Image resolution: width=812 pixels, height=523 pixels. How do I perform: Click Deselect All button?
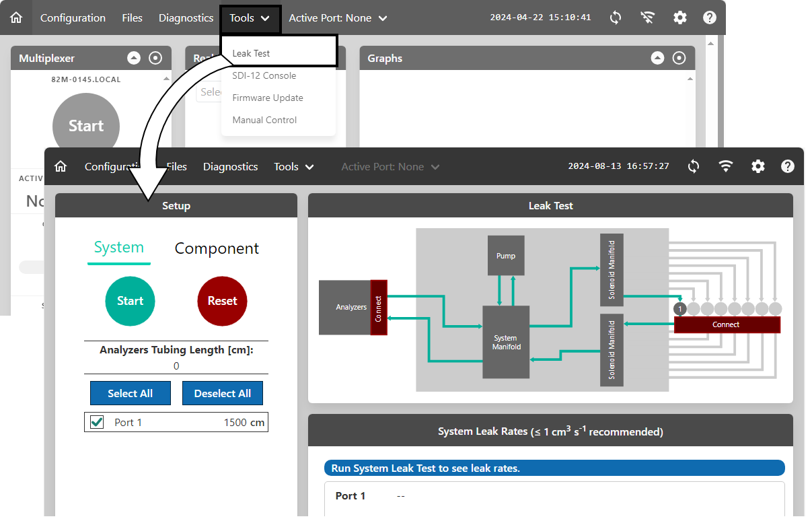click(x=223, y=393)
